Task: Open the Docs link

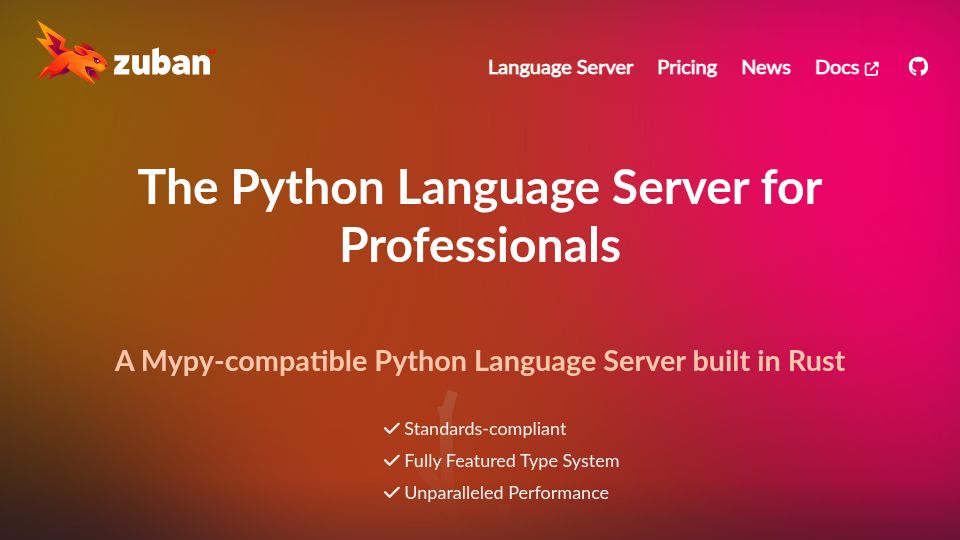Action: coord(847,67)
